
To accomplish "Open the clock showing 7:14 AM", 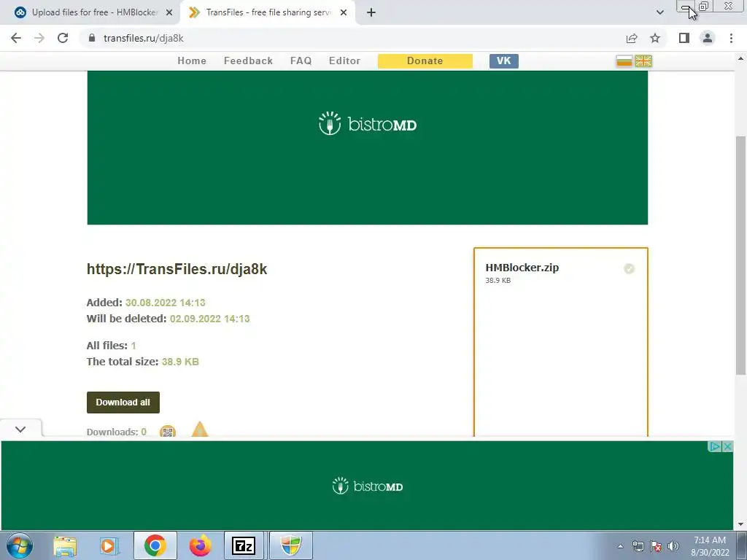I will pyautogui.click(x=710, y=546).
